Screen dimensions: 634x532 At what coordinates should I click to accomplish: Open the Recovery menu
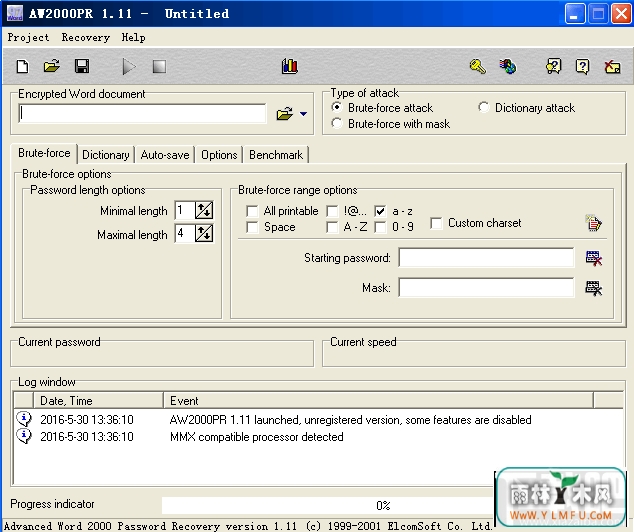point(85,38)
